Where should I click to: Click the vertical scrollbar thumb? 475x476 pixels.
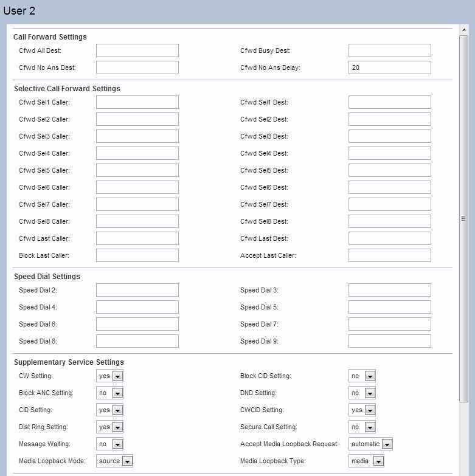(x=463, y=219)
